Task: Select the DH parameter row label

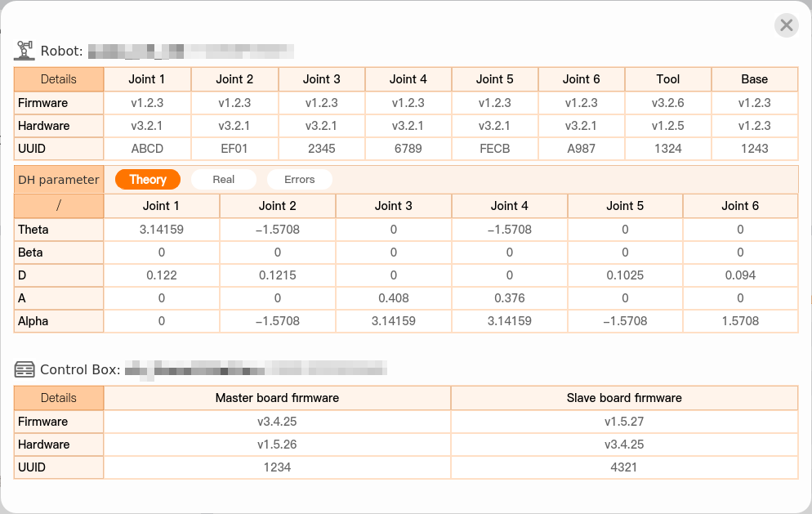Action: pos(59,180)
